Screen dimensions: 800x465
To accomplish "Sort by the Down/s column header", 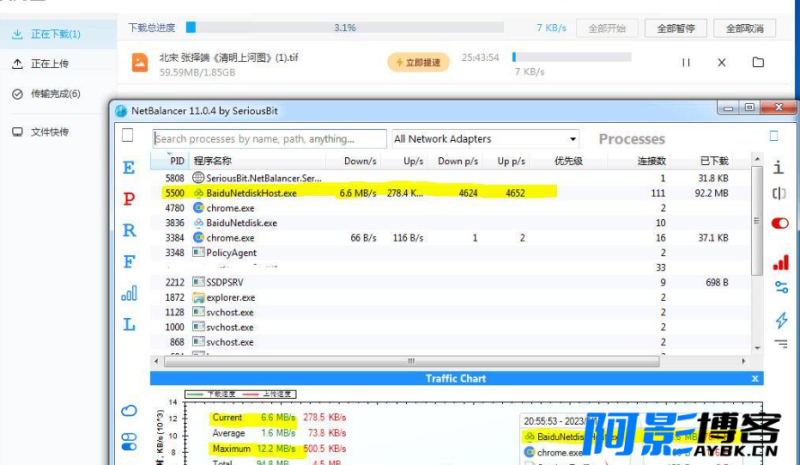I will tap(354, 161).
